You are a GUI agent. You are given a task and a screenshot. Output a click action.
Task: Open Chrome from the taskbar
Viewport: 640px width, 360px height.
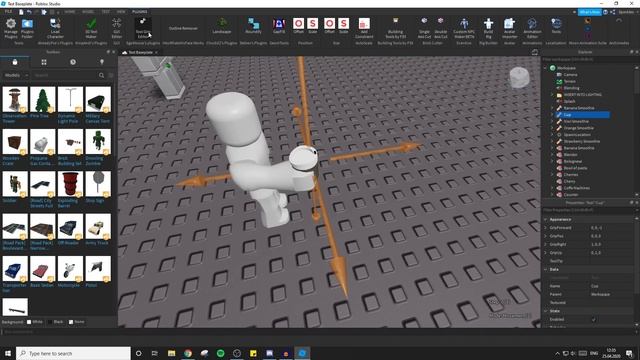tap(188, 353)
